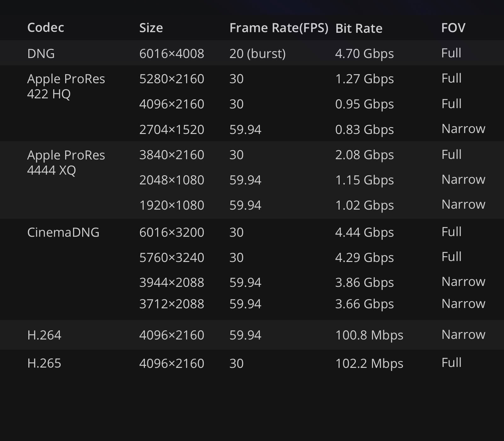This screenshot has height=441, width=504.
Task: Click the Frame Rate(FPS) column header
Action: coord(279,28)
